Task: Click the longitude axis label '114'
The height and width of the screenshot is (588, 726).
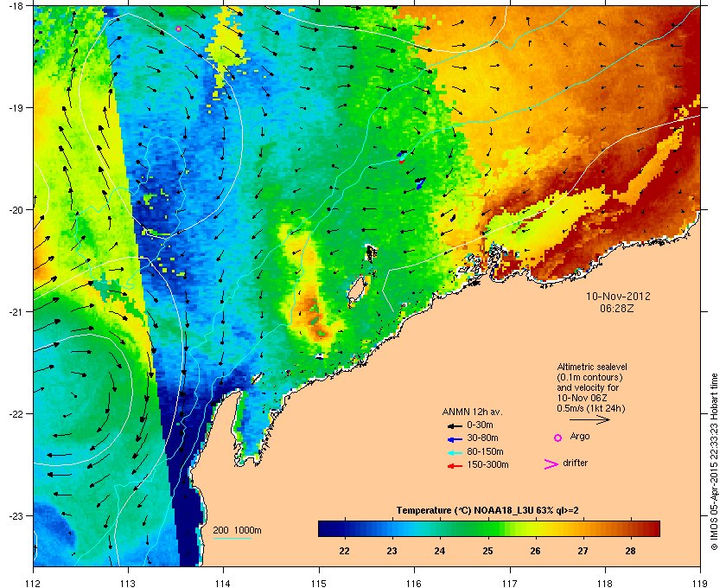Action: (223, 584)
